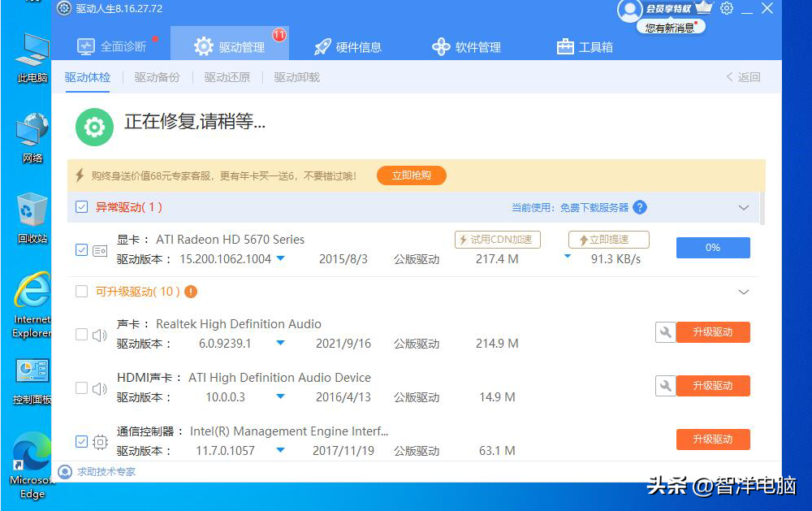Image resolution: width=812 pixels, height=511 pixels.
Task: Click the 立即抢购 orange button
Action: 411,175
